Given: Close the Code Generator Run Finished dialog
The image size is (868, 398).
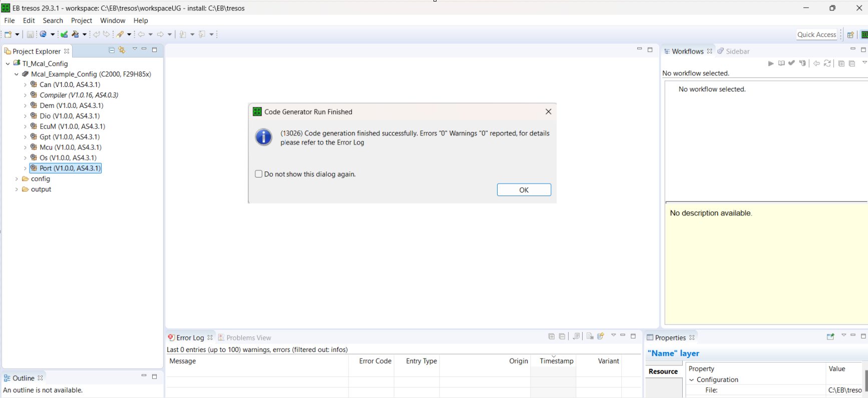Looking at the screenshot, I should 548,111.
